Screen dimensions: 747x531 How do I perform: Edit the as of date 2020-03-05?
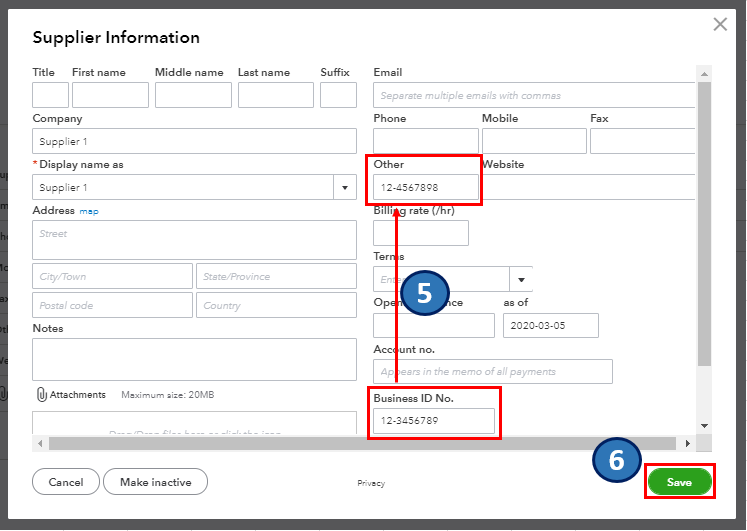point(551,325)
